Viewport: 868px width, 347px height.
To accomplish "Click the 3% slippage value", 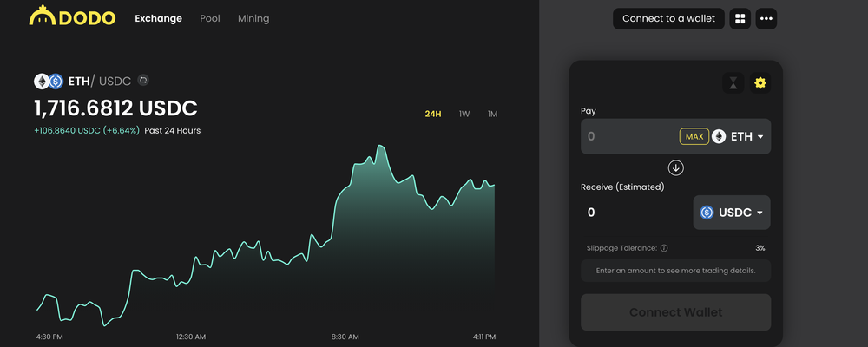I will coord(760,248).
